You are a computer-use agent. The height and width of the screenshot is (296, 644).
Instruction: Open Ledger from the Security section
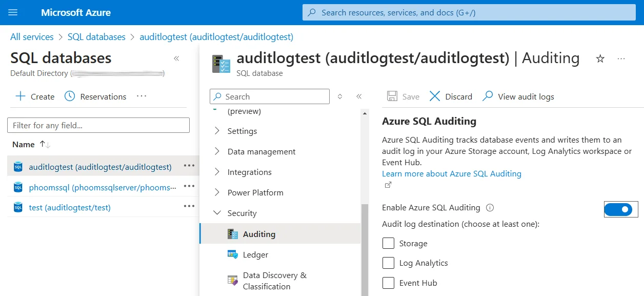[x=255, y=254]
